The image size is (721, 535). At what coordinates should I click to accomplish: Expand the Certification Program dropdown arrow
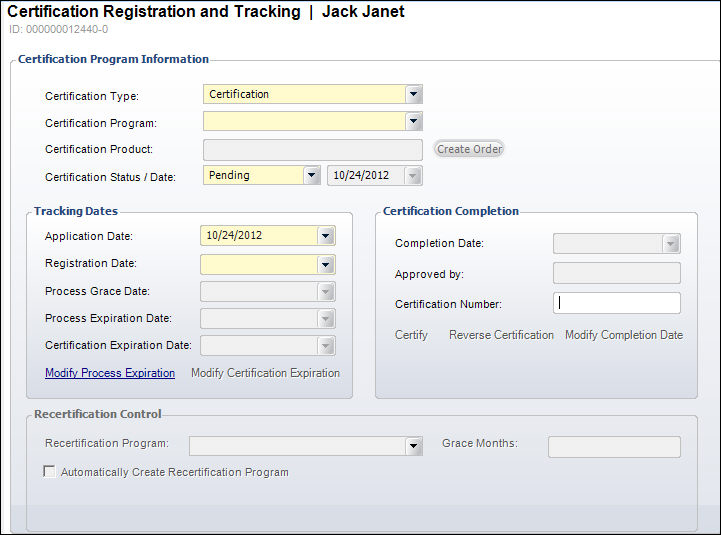click(414, 122)
